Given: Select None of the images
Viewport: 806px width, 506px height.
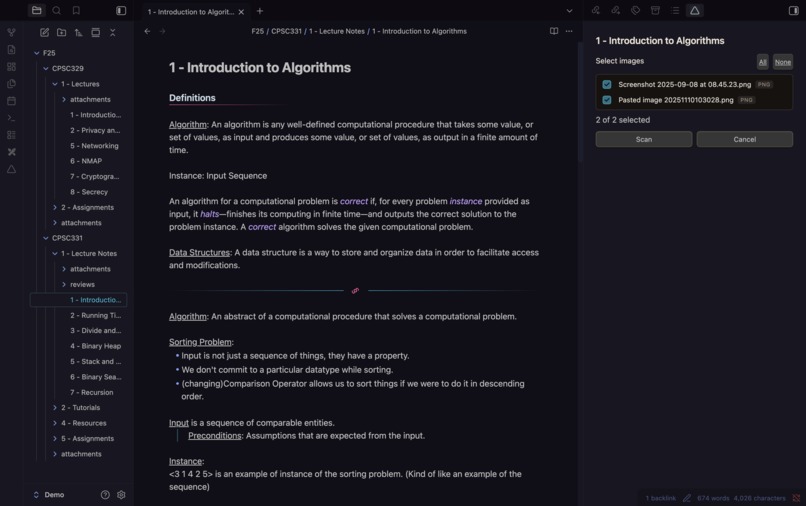Looking at the screenshot, I should [x=782, y=62].
